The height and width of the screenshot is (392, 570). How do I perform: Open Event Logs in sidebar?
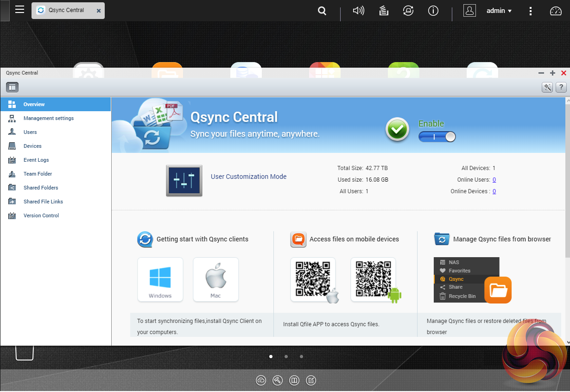coord(56,160)
